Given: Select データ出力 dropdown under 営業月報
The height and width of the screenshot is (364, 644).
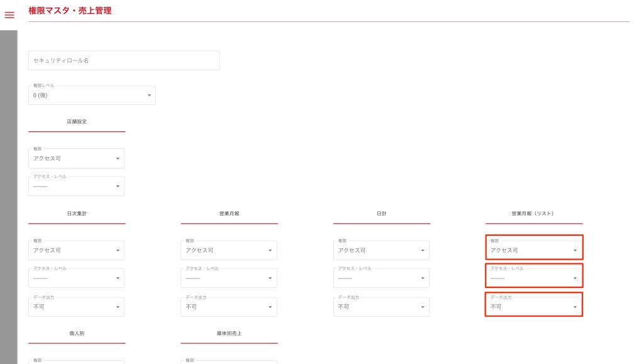Looking at the screenshot, I should coord(229,307).
